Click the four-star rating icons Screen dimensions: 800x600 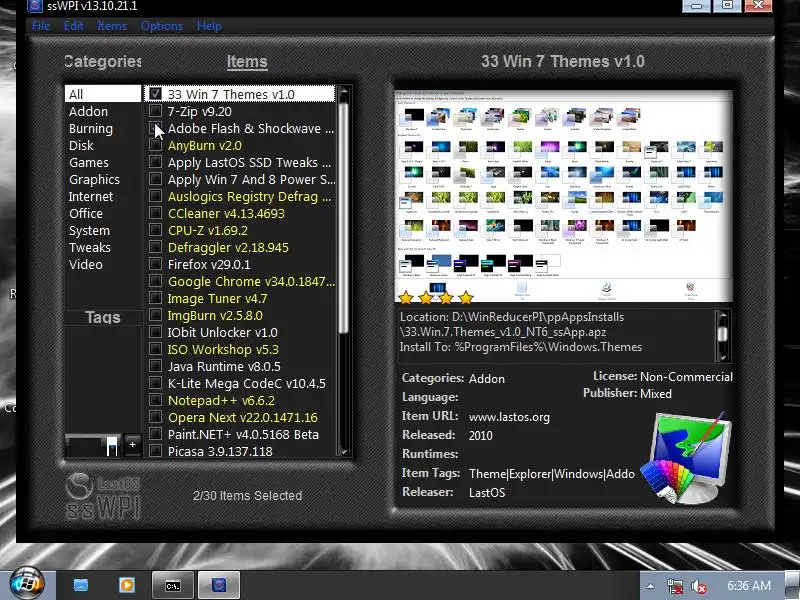pos(436,297)
